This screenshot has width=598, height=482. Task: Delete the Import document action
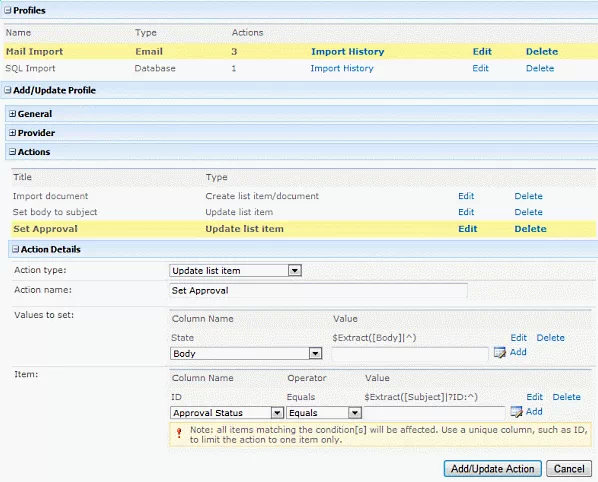click(529, 196)
